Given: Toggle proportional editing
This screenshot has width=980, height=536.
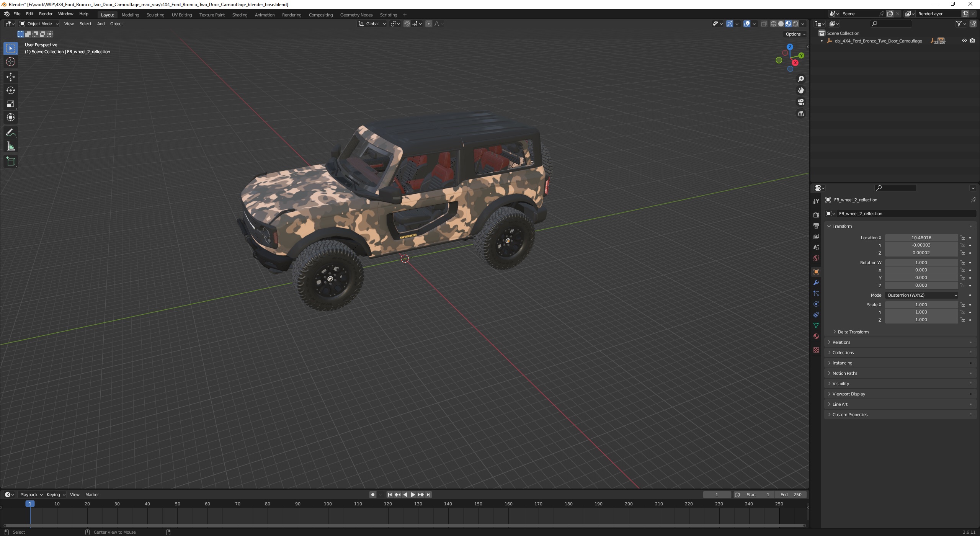Looking at the screenshot, I should (429, 24).
